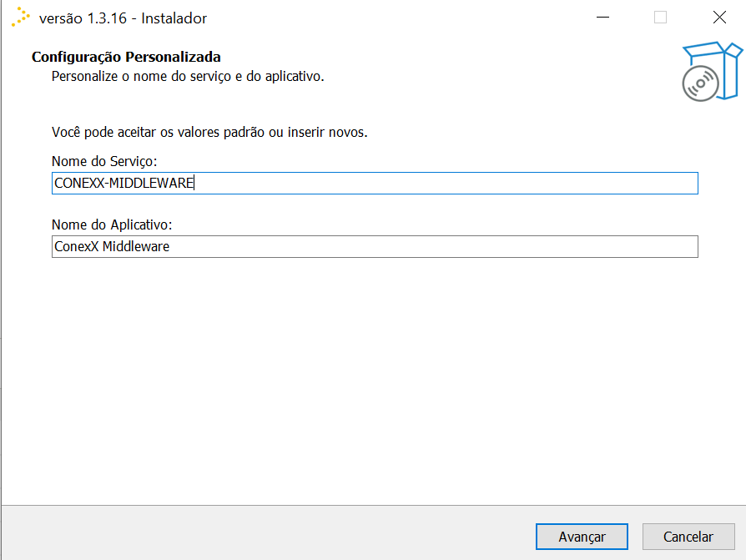Click the yellow dotted installer icon in title bar
This screenshot has height=560, width=746.
[x=21, y=18]
